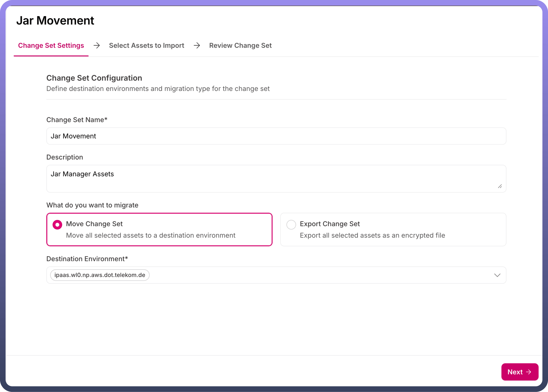Image resolution: width=548 pixels, height=392 pixels.
Task: Click the Description text area
Action: click(276, 179)
